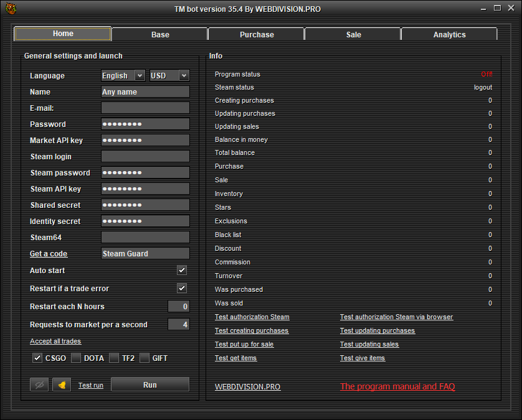Image resolution: width=522 pixels, height=420 pixels.
Task: Maximize the TM bot window
Action: click(x=497, y=8)
